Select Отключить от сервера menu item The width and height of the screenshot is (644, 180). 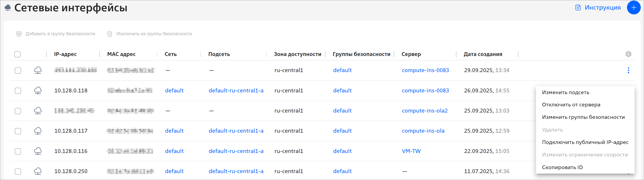tap(571, 105)
